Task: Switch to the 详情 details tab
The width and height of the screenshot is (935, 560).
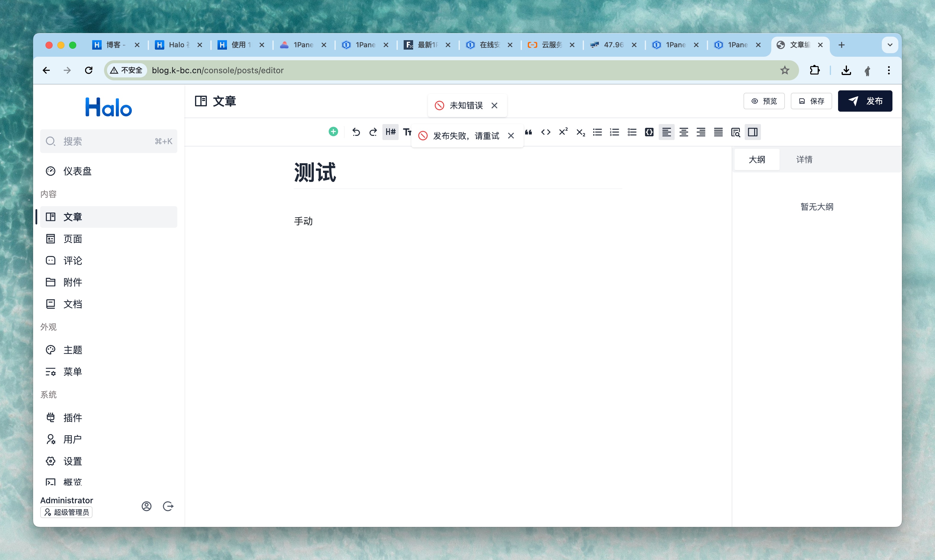Action: [x=804, y=159]
